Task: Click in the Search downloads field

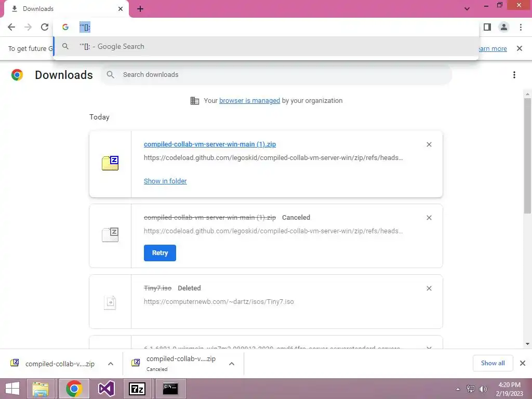Action: 276,75
